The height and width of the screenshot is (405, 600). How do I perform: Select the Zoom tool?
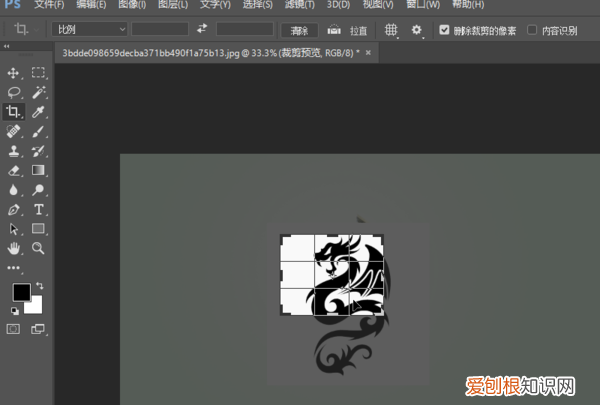38,248
